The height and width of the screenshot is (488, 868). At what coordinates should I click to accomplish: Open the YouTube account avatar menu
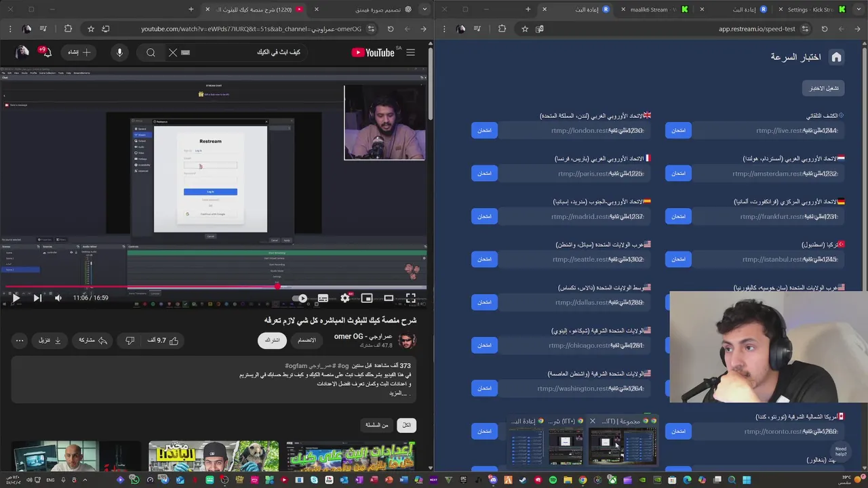tap(22, 52)
